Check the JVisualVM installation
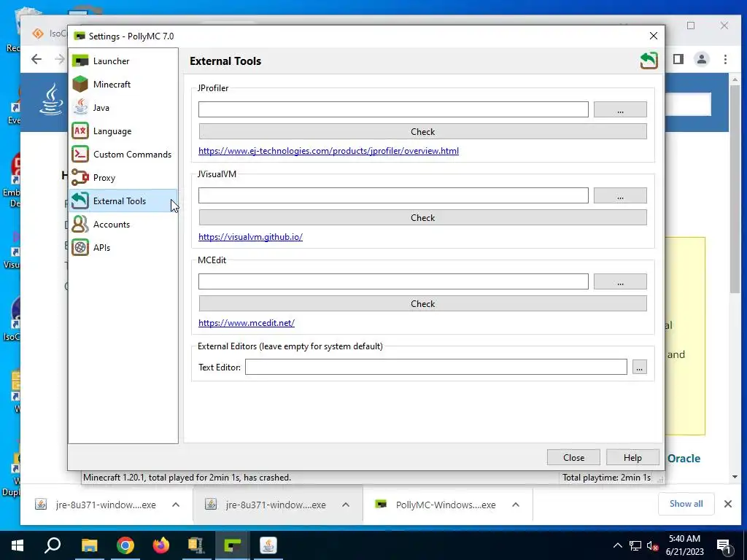747x560 pixels. pos(422,217)
